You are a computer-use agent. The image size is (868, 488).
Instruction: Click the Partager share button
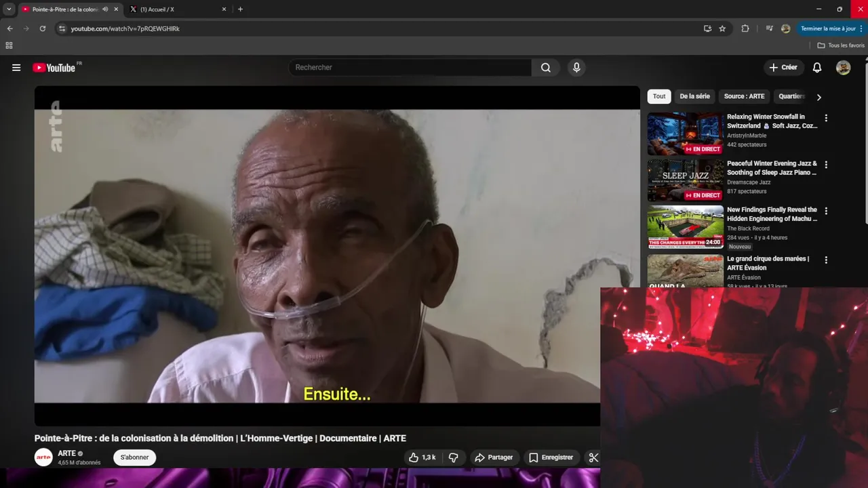click(x=494, y=457)
